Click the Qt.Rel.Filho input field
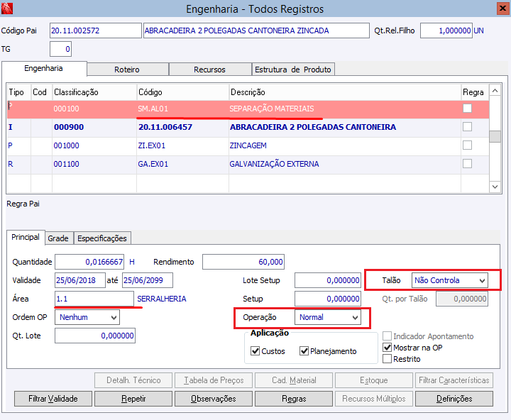Image resolution: width=511 pixels, height=420 pixels. tap(446, 31)
